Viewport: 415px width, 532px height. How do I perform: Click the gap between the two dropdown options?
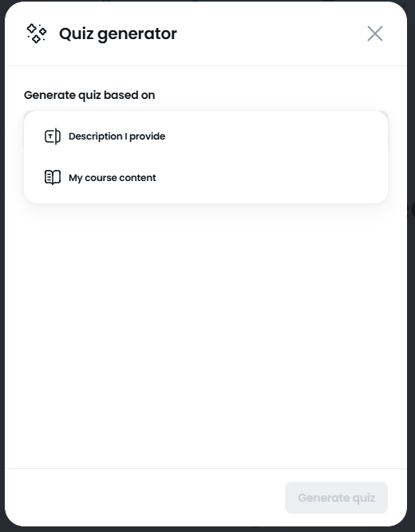206,157
